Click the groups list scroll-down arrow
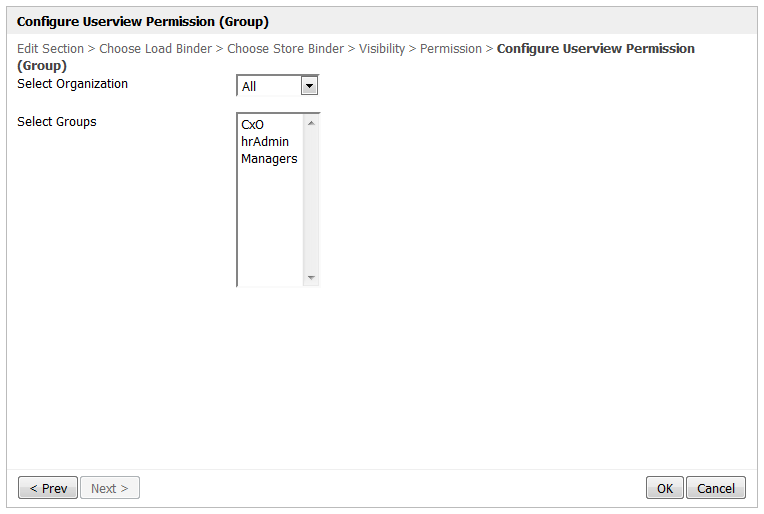Image resolution: width=764 pixels, height=514 pixels. click(x=311, y=278)
